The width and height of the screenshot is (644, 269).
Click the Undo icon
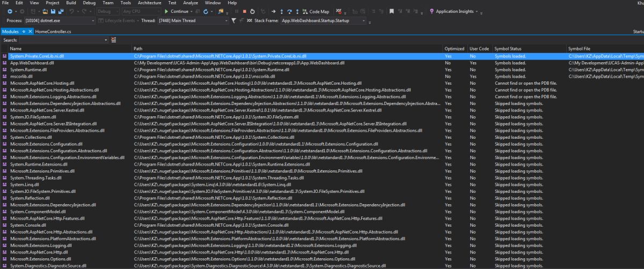71,11
